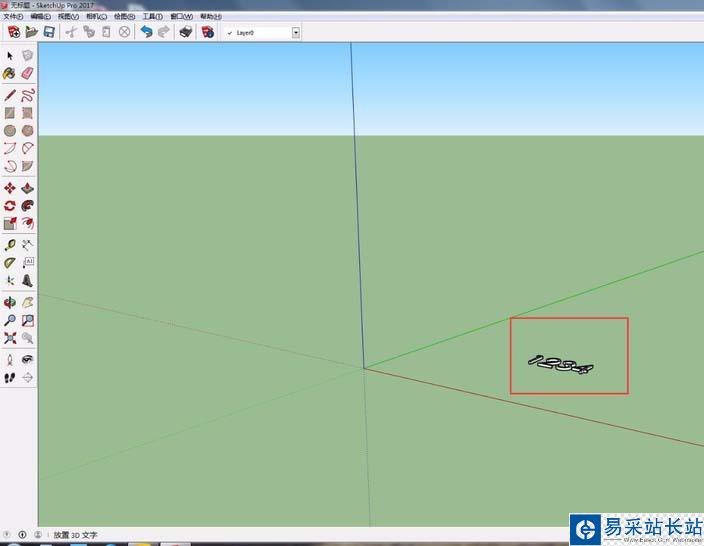Pick the Text label tool
This screenshot has height=546, width=704.
coord(27,263)
